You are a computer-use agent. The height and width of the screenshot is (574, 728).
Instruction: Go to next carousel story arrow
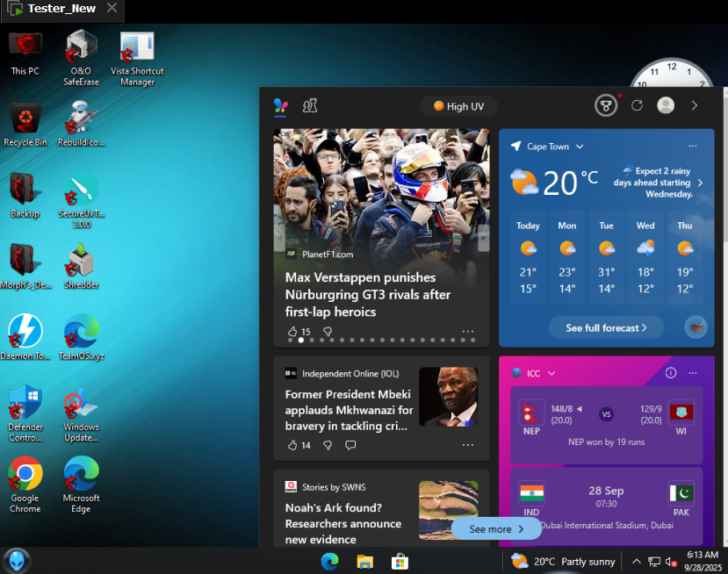[x=483, y=238]
